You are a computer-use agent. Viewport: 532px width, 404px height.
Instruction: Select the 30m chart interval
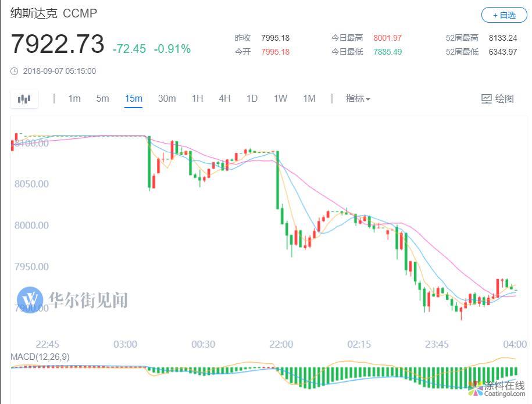pos(167,99)
